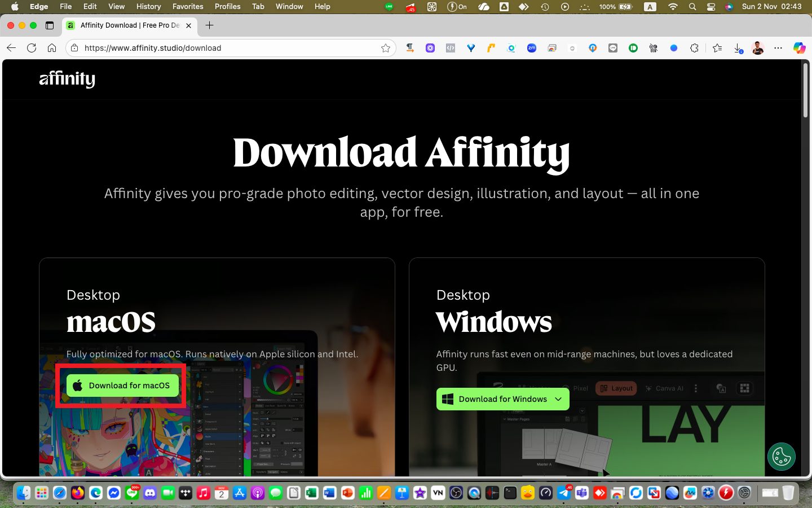The width and height of the screenshot is (812, 508).
Task: Click the Download for macOS button
Action: [x=122, y=386]
